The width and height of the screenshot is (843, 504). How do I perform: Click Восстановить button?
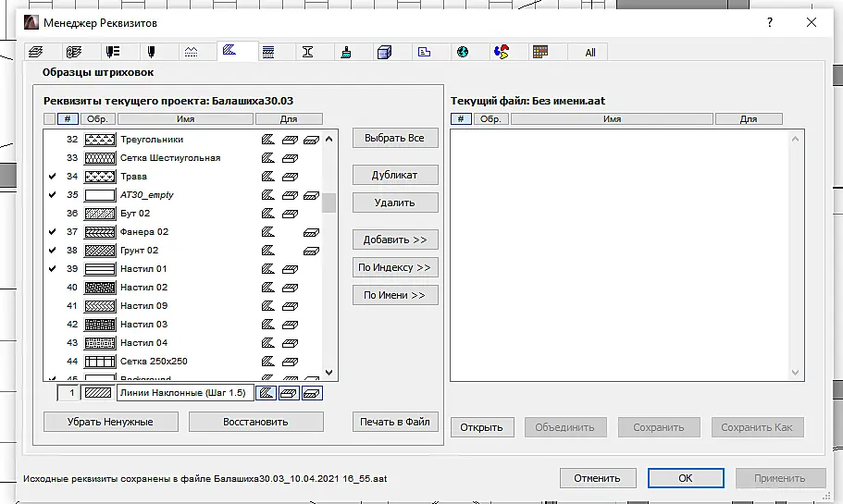(x=256, y=422)
